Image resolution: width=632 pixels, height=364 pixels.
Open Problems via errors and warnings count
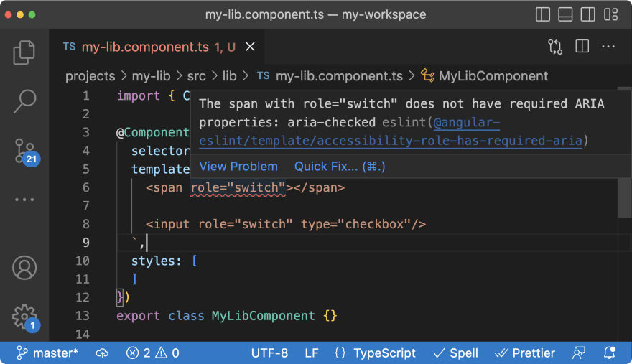153,353
